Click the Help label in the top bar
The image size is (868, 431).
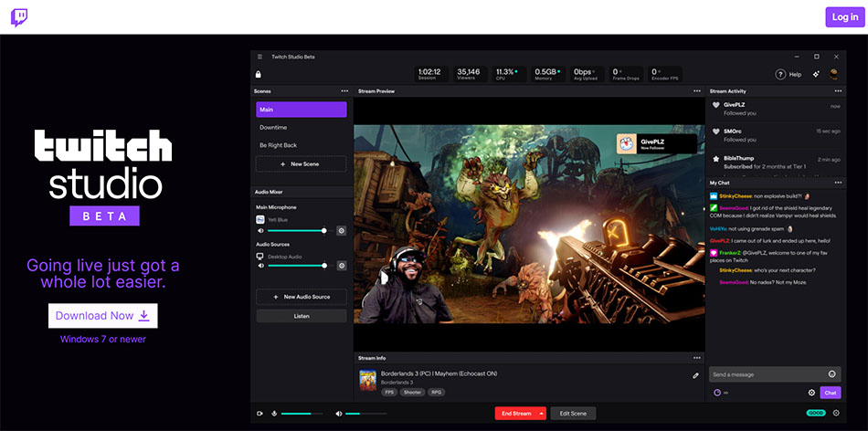(x=795, y=74)
